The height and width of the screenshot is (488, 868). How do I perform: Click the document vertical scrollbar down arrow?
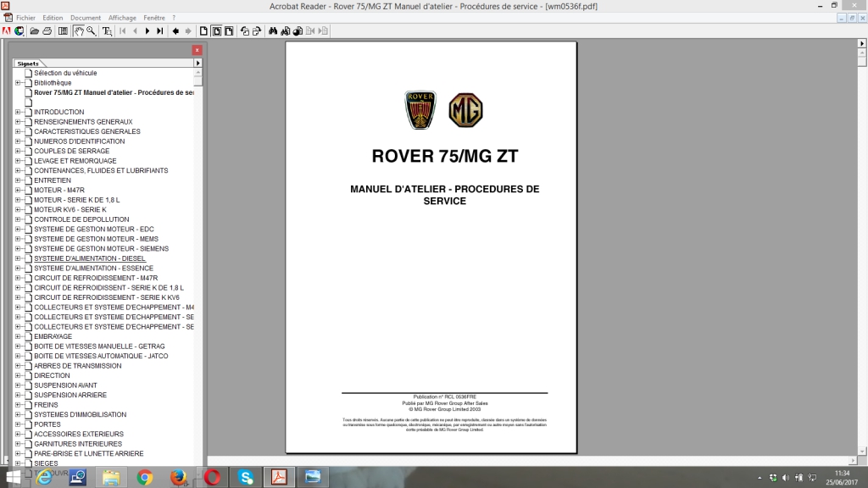[x=862, y=452]
